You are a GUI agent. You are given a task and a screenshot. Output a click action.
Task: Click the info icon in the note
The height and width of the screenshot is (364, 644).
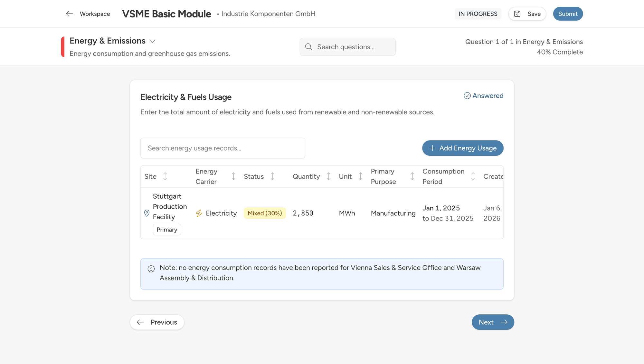click(151, 269)
